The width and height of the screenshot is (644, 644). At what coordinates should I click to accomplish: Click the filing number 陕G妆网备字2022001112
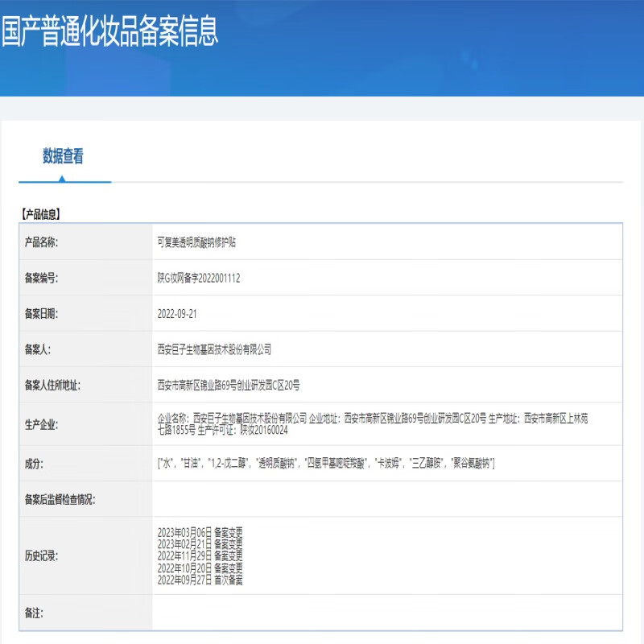click(198, 278)
